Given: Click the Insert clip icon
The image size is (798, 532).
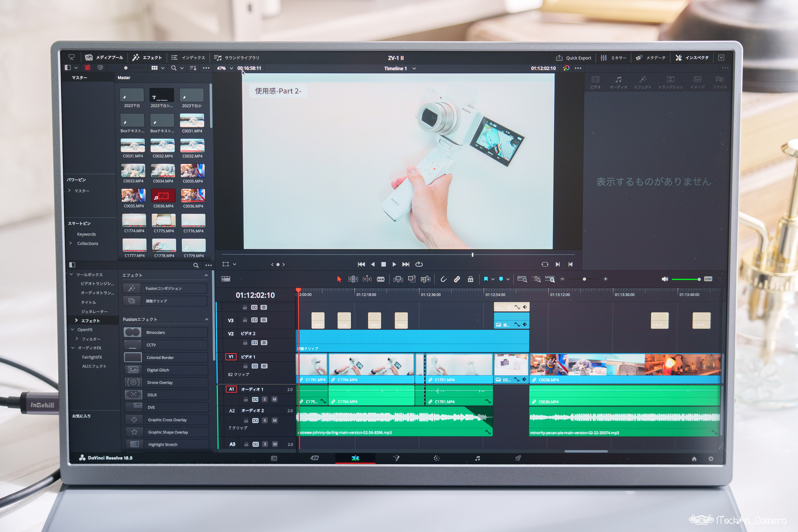Looking at the screenshot, I should (398, 279).
